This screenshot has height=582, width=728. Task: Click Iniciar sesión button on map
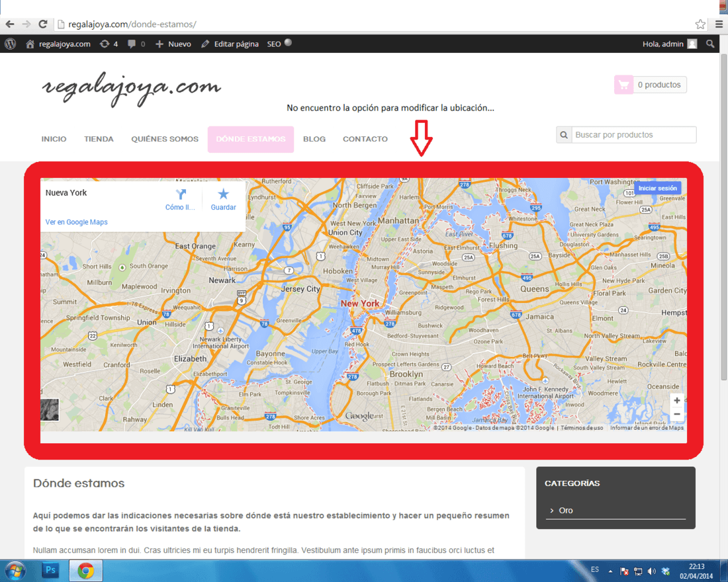pos(657,188)
